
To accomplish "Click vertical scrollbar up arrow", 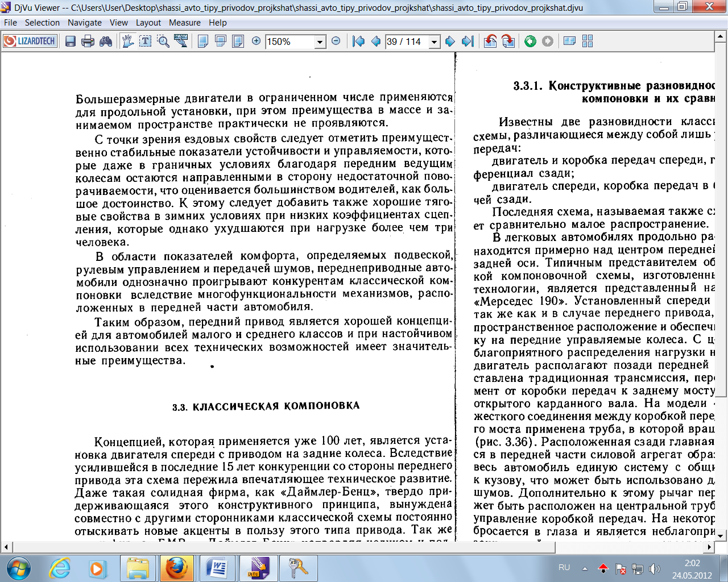I will click(721, 36).
